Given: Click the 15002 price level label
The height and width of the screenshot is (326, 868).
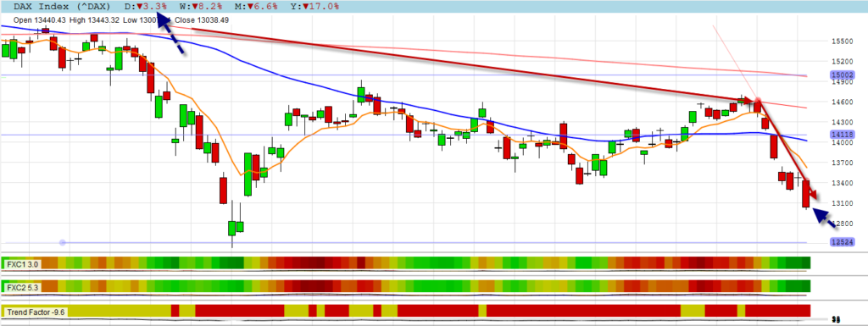Looking at the screenshot, I should pos(842,75).
